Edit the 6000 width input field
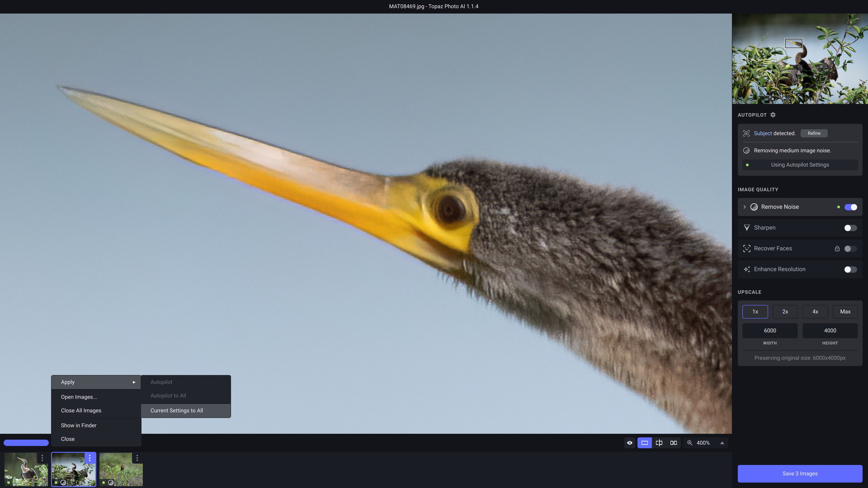Image resolution: width=868 pixels, height=488 pixels. [x=770, y=330]
